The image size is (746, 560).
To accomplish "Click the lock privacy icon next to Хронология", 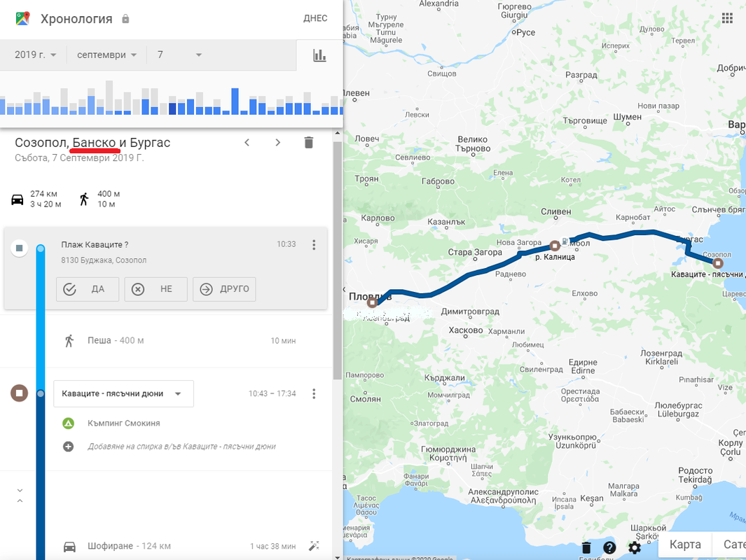I will [125, 18].
